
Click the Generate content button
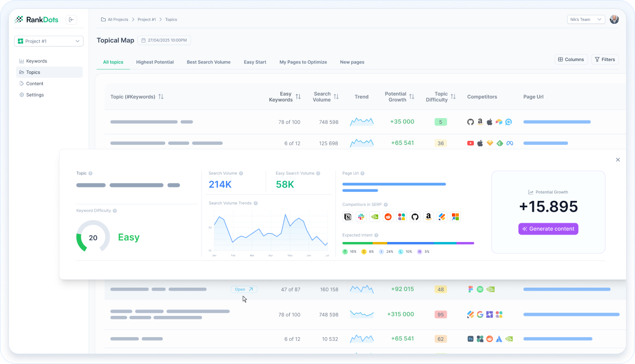pos(548,229)
